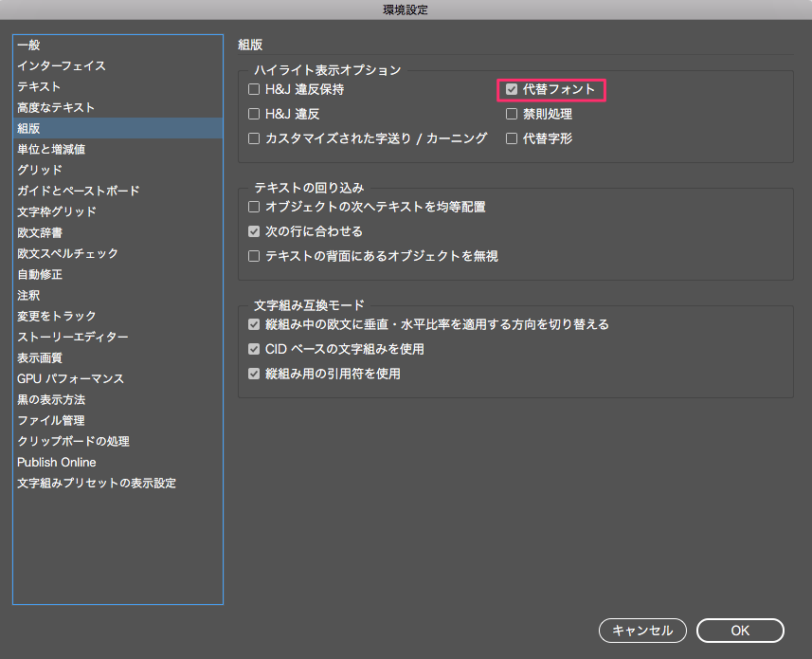Uncheck CID ベースの文字組みを使用
This screenshot has width=812, height=659.
tap(254, 349)
